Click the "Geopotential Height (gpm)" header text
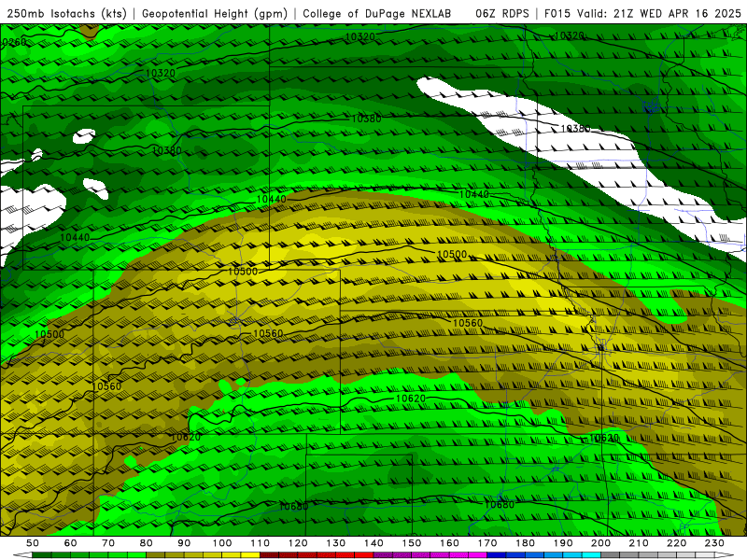Screen dimensions: 747x560 pyautogui.click(x=215, y=13)
